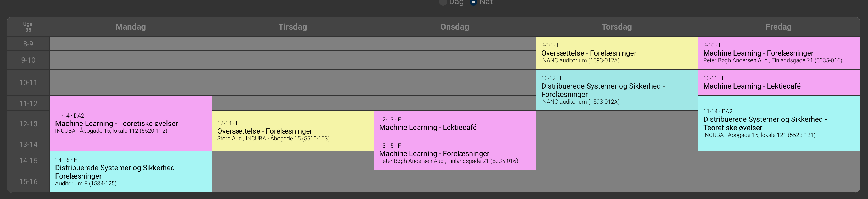Click the Uge 35 week label
Screen dimensions: 868x199
tap(28, 27)
